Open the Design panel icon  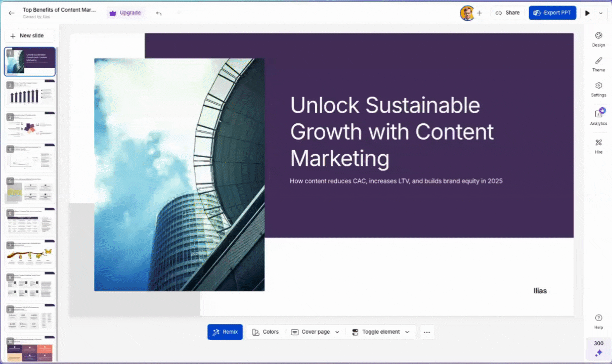pyautogui.click(x=598, y=36)
